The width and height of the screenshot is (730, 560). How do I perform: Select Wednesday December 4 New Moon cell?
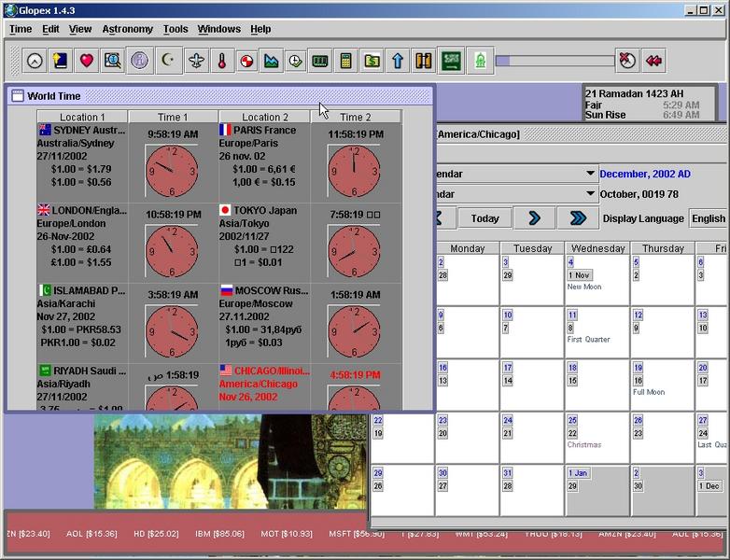pos(597,280)
